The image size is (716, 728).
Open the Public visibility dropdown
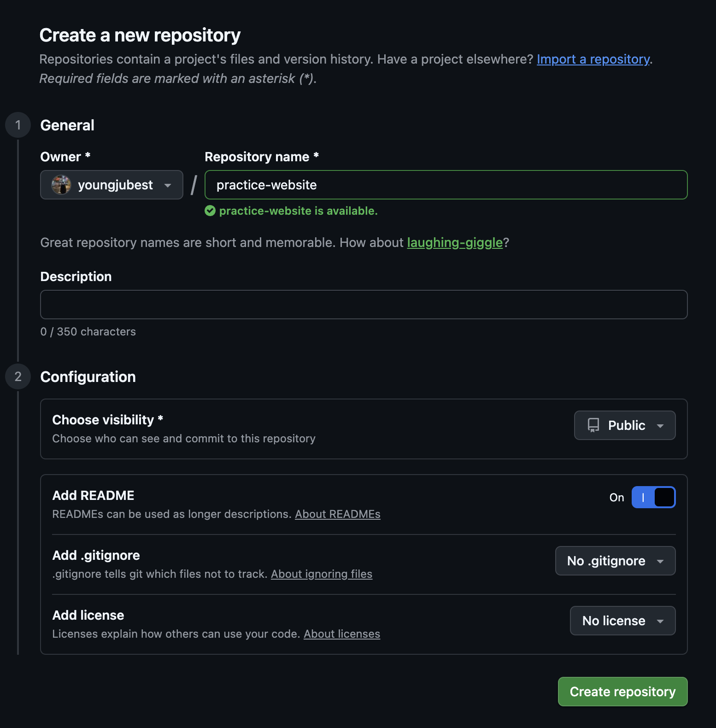click(x=624, y=425)
